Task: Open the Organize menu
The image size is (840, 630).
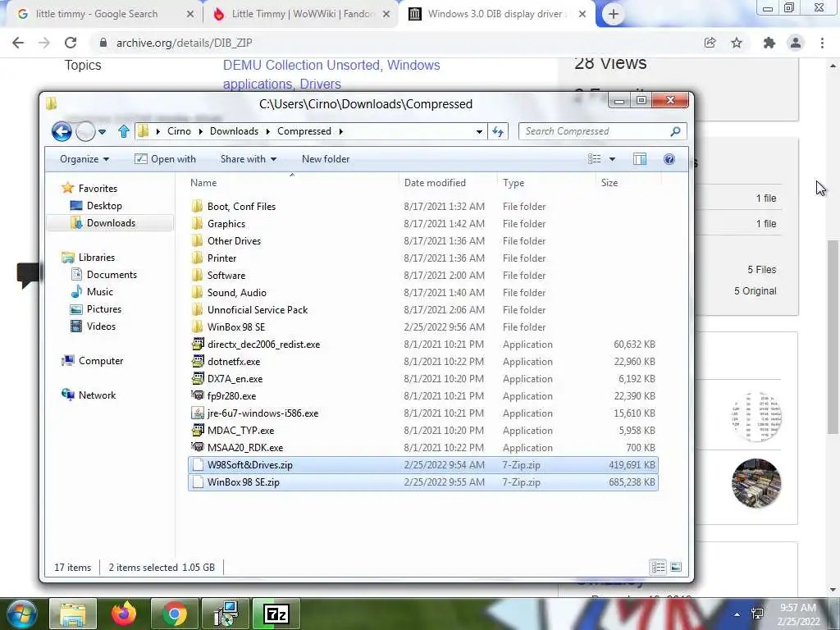Action: (84, 159)
